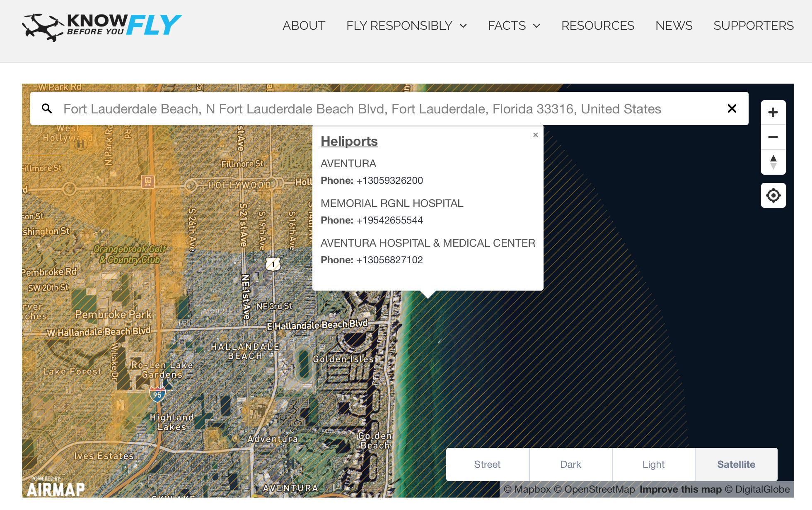Click Improve this map link
Screen dimensions: 812x510
681,489
